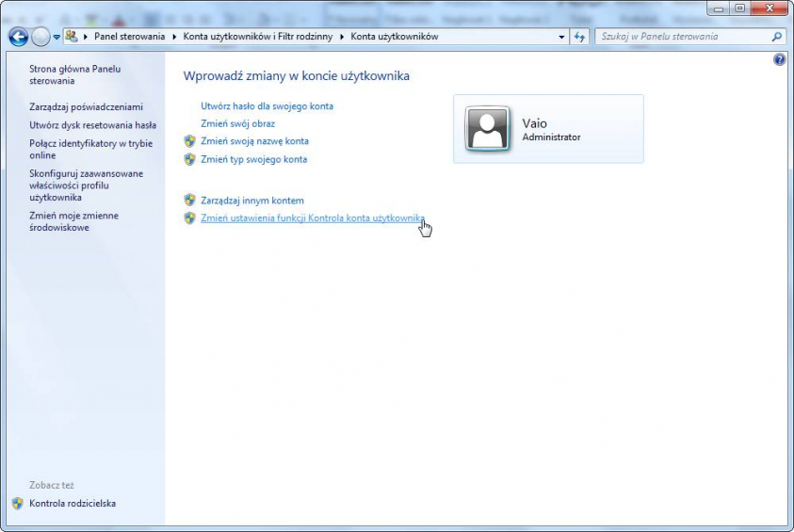The width and height of the screenshot is (794, 532).
Task: Click the Back navigation arrow button
Action: 18,37
